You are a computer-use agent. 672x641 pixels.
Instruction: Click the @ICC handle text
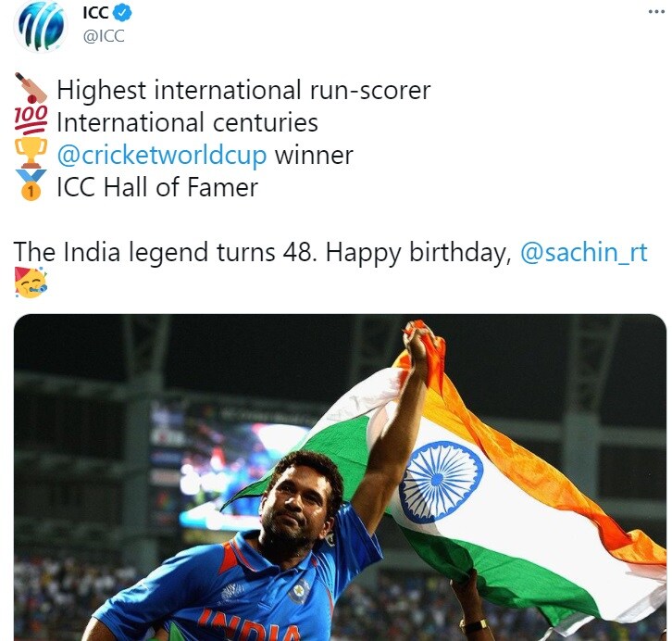104,36
